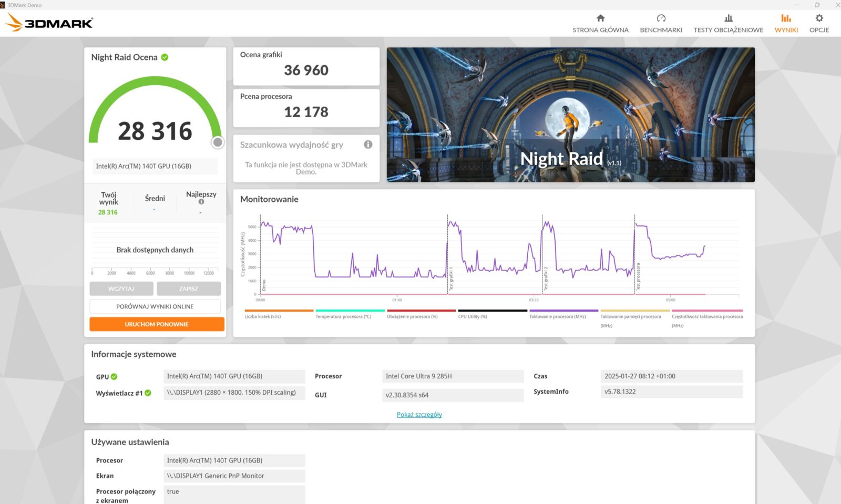Go to Testy Obciążeniowe stress tests
Screen dimensions: 841x504
(x=728, y=24)
